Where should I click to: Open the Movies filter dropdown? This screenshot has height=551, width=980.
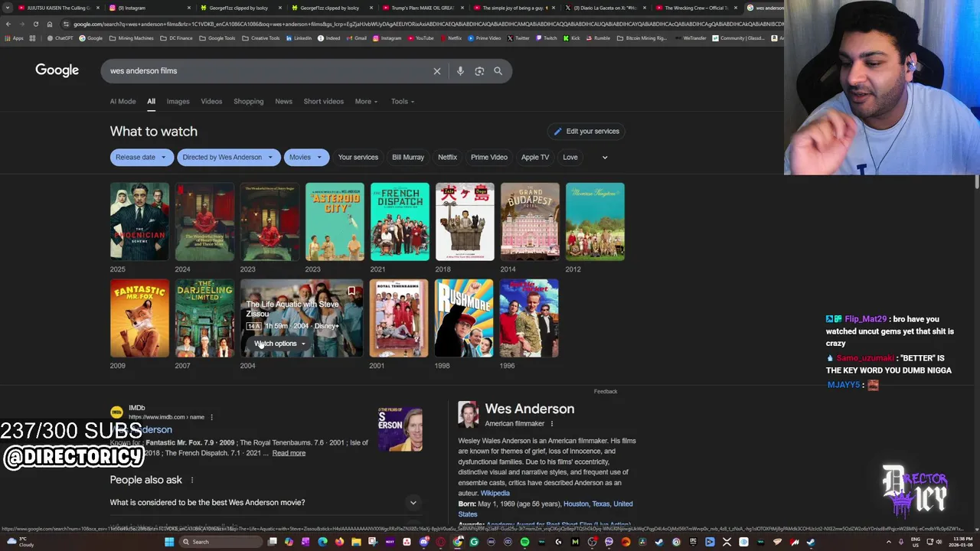[306, 158]
